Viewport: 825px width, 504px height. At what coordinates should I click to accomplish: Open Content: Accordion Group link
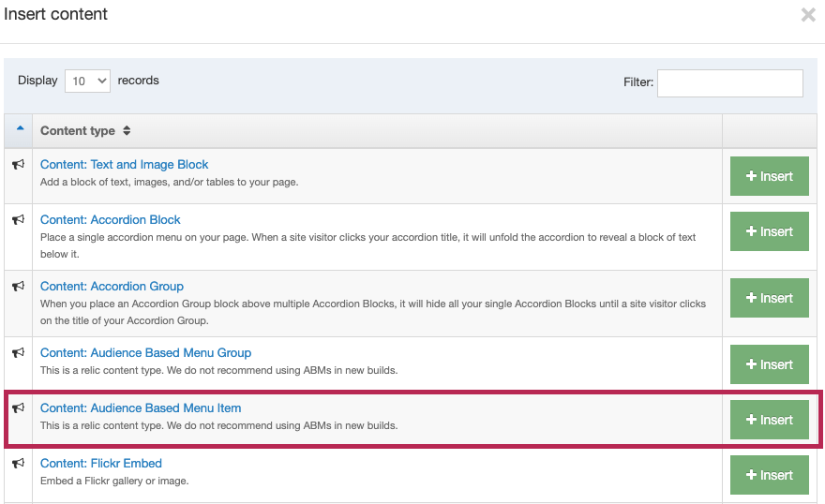tap(112, 287)
